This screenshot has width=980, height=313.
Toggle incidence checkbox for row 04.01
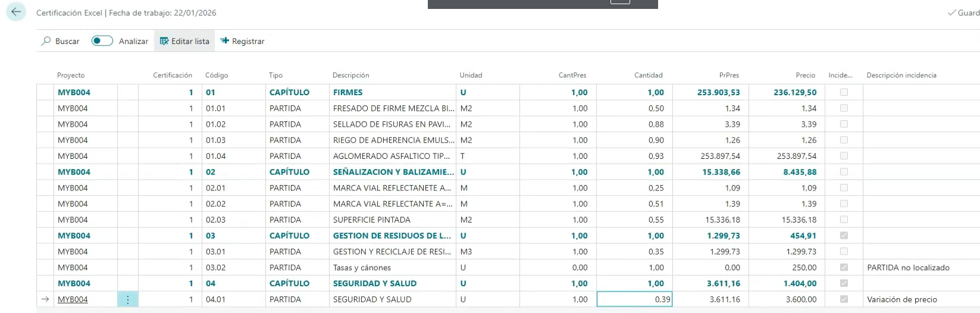tap(844, 299)
